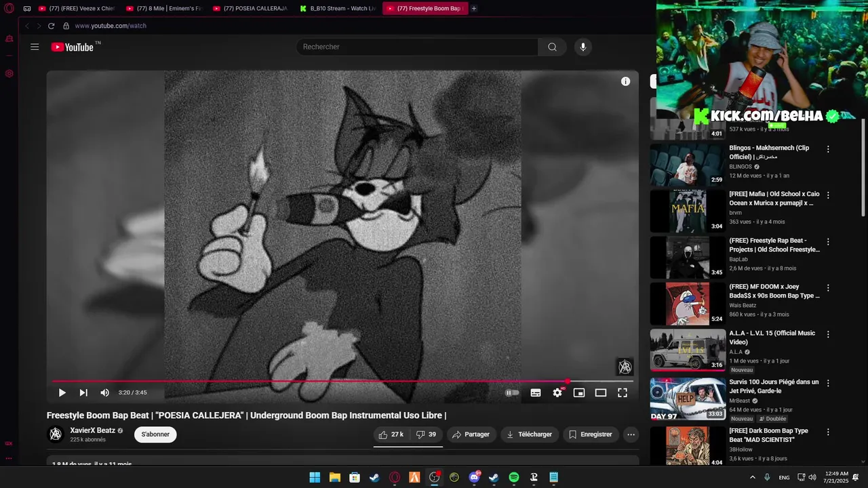Screen dimensions: 868x488
Task: Open the XavierX Beatz channel name
Action: 93,430
